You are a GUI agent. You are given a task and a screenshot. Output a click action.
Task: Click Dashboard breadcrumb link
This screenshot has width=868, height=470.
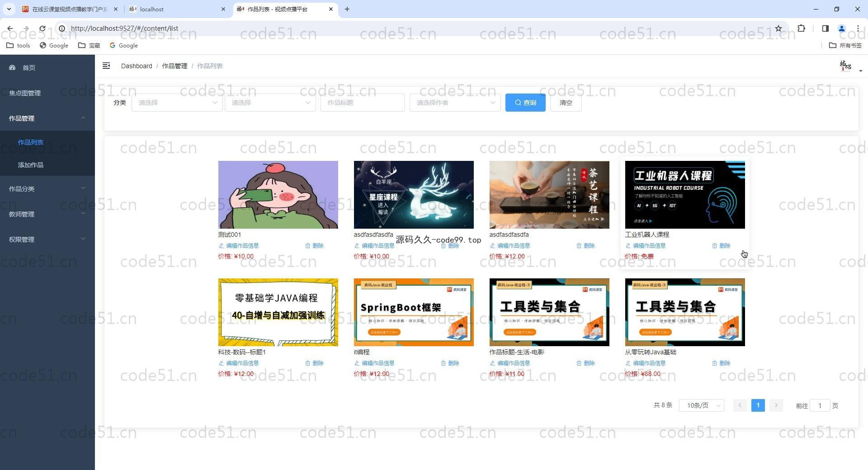pyautogui.click(x=137, y=66)
